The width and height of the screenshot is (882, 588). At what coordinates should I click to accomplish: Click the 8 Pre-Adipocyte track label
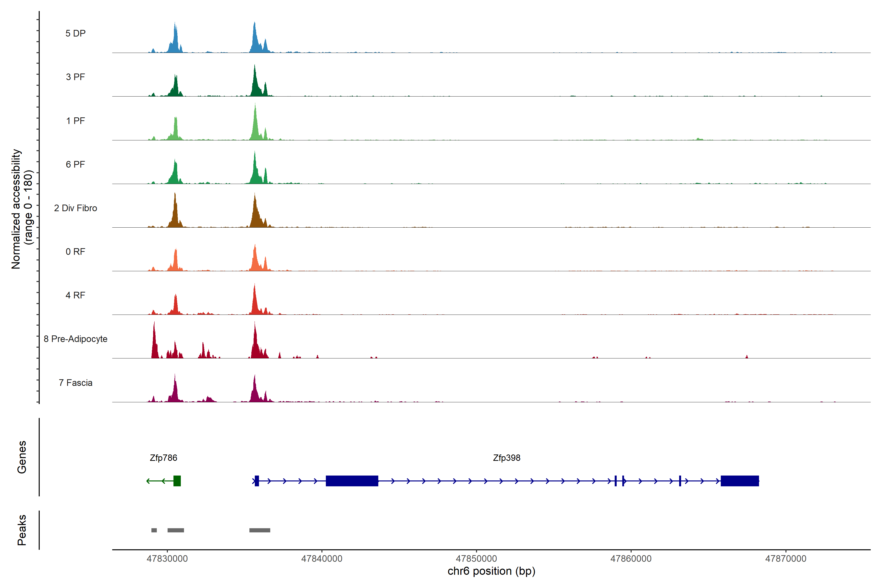[75, 339]
